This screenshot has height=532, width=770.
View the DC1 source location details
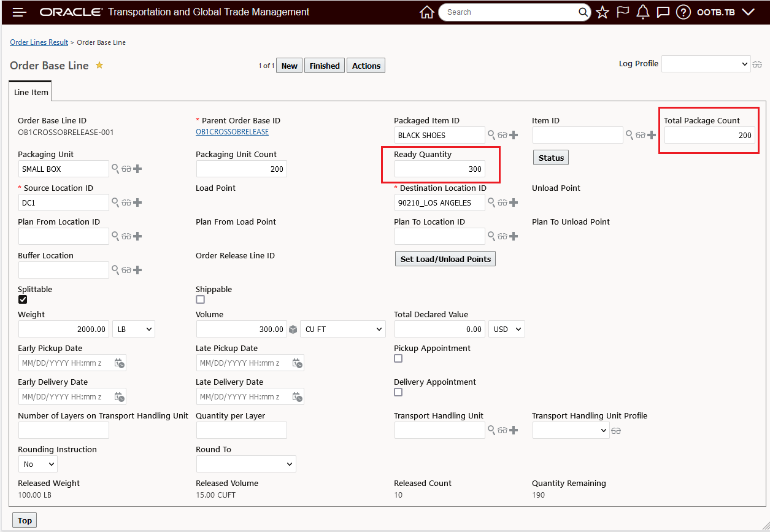(126, 203)
